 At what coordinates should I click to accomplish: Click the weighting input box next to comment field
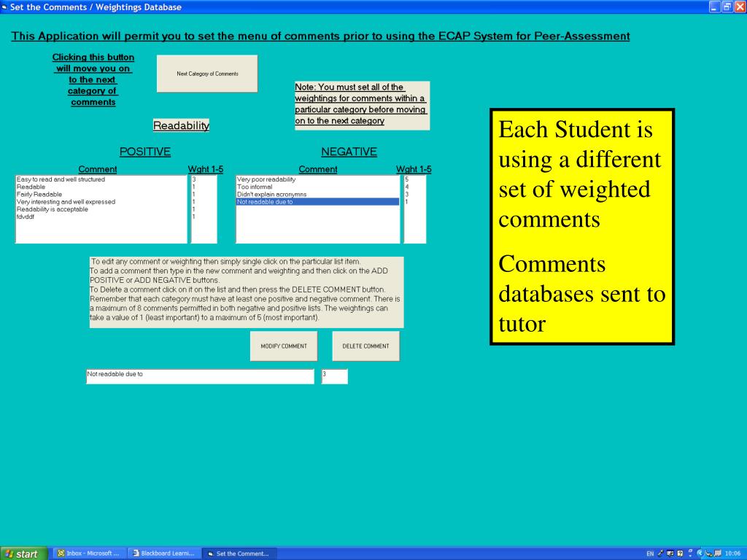[x=334, y=376]
